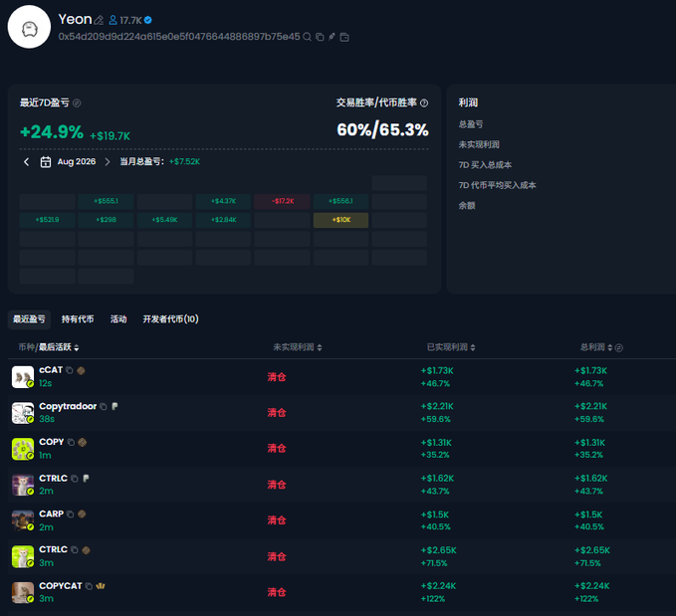Open the COPY token name
Viewport: 676px width, 616px height.
click(x=52, y=442)
